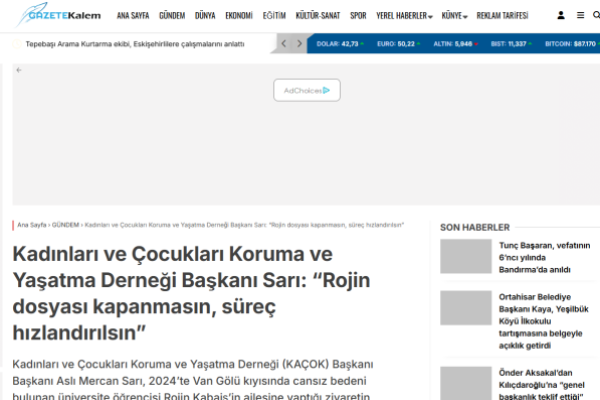The height and width of the screenshot is (400, 600).
Task: Click the SON HABERLER heading
Action: pos(475,227)
